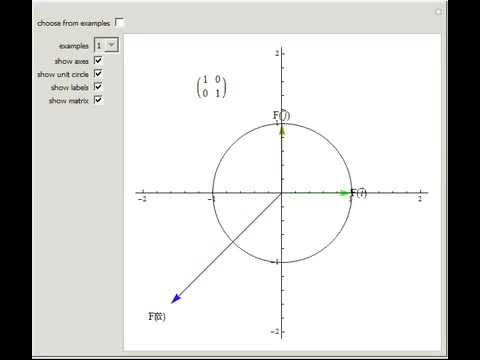Click the 'choose from examples' label text
The width and height of the screenshot is (480, 360).
pos(73,23)
